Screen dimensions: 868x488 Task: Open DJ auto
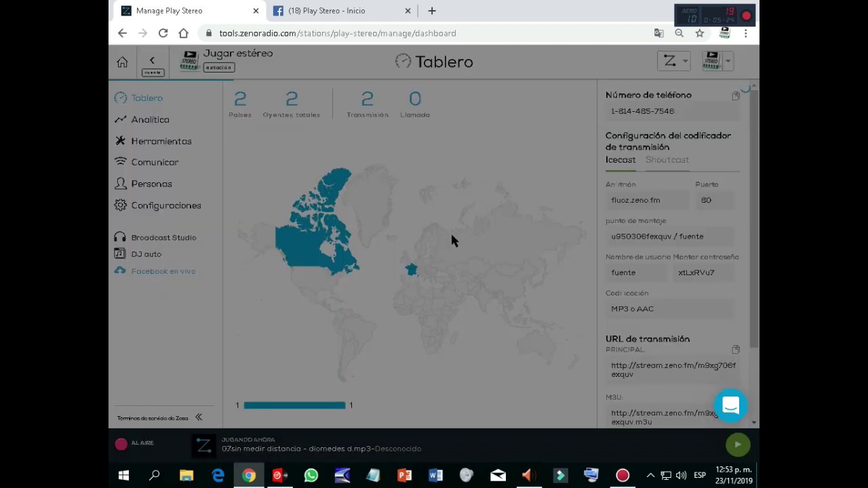coord(146,254)
